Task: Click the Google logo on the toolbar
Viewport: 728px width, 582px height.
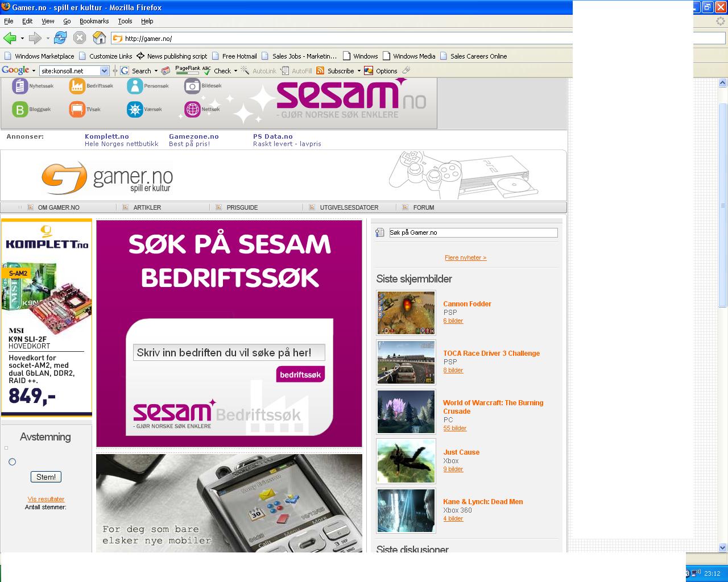Action: [15, 70]
